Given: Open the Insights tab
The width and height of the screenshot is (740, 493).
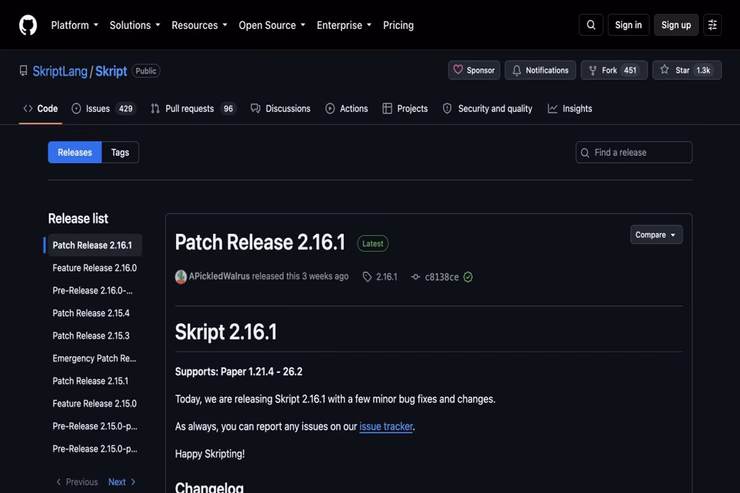Looking at the screenshot, I should [570, 109].
